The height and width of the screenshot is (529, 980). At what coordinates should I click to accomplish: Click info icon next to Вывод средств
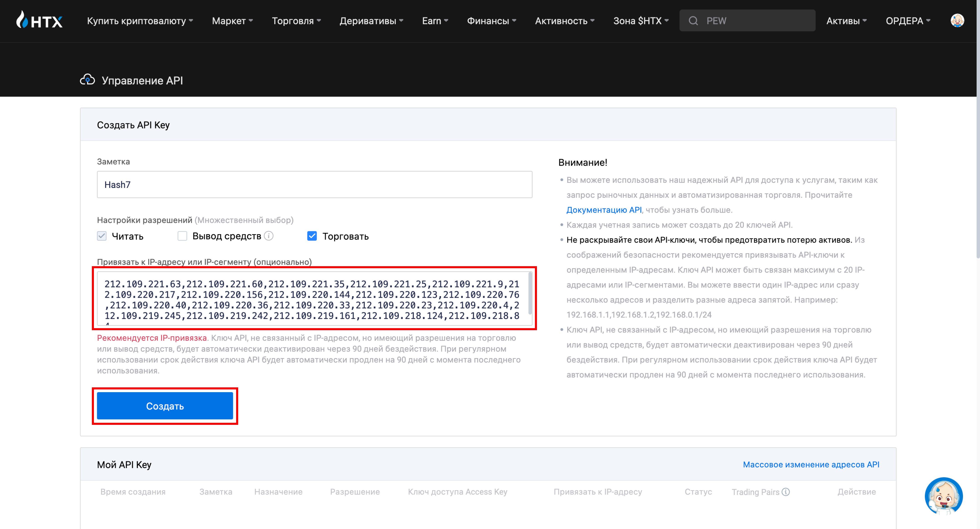tap(269, 236)
